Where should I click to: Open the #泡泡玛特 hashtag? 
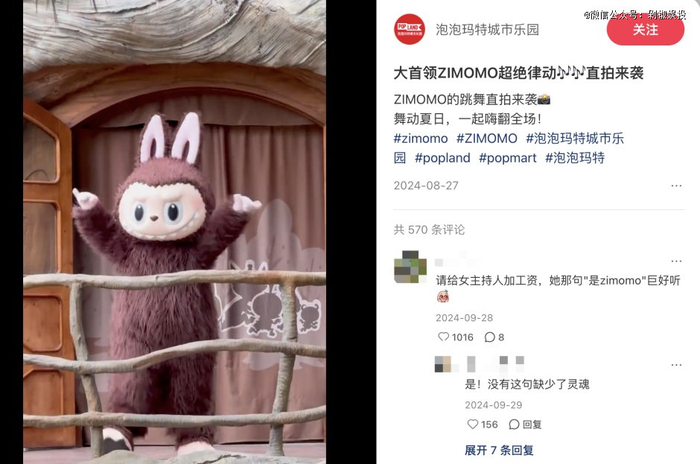coord(575,158)
